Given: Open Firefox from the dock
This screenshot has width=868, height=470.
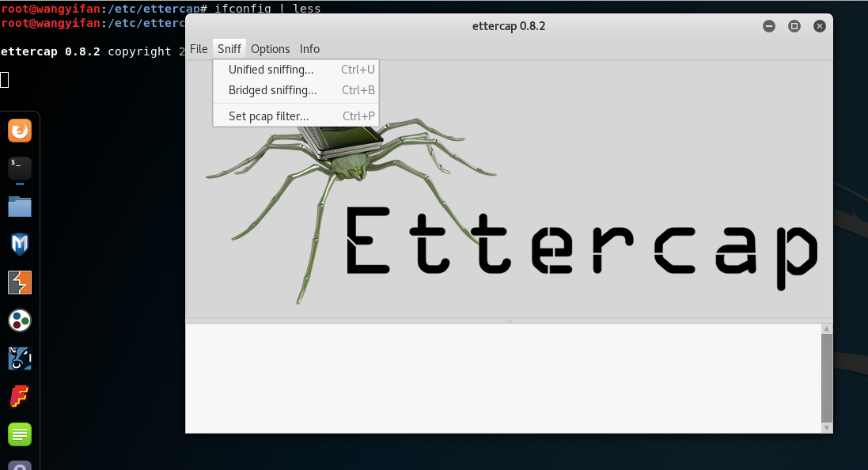Looking at the screenshot, I should [x=20, y=130].
